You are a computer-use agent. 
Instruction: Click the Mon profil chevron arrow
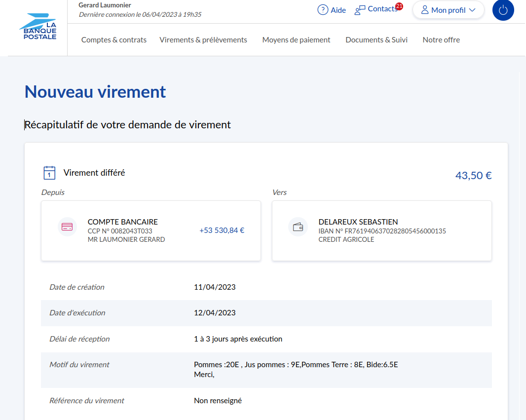click(x=472, y=10)
